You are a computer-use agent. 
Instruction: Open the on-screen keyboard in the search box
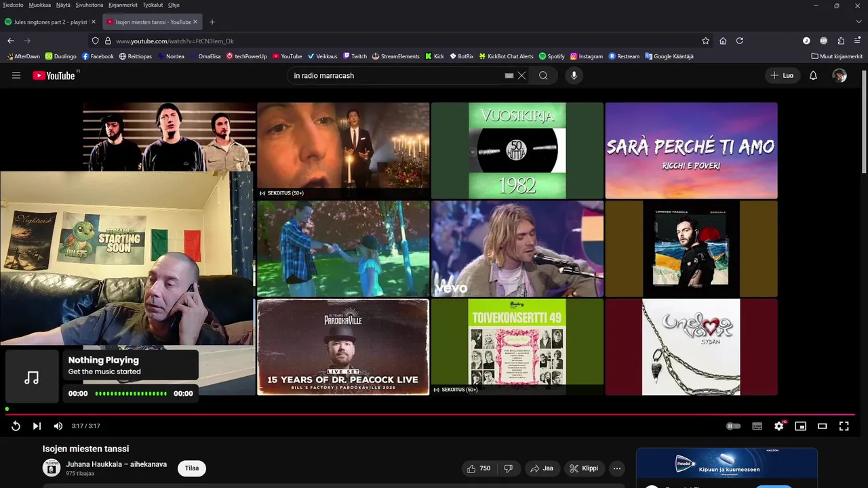509,76
